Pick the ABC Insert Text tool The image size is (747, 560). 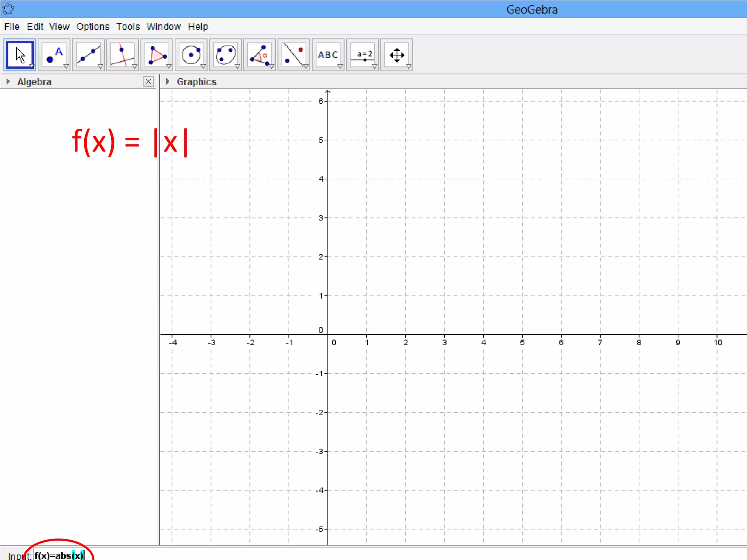(x=328, y=55)
